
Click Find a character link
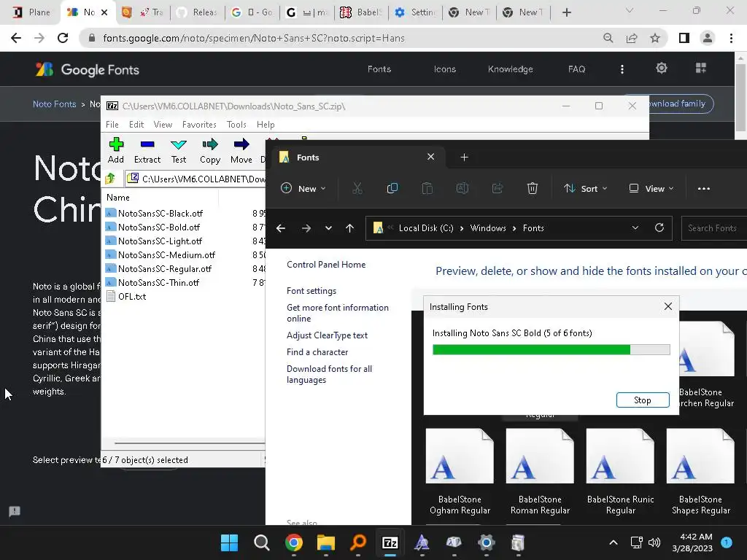[x=317, y=352]
